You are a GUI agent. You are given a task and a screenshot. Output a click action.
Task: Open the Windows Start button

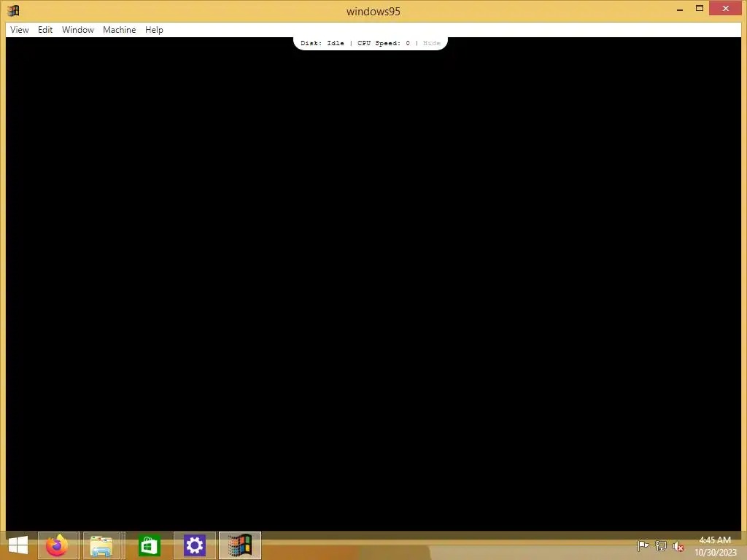pyautogui.click(x=18, y=545)
